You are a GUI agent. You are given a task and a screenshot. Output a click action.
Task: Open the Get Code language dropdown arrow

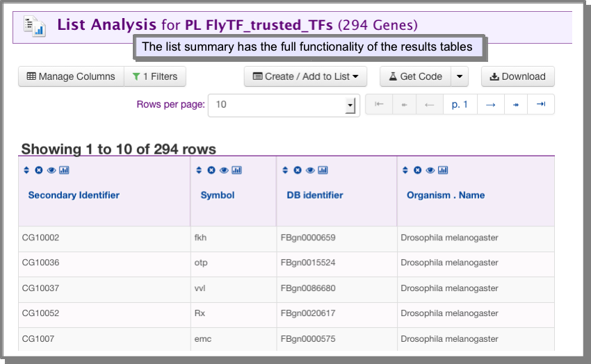460,76
